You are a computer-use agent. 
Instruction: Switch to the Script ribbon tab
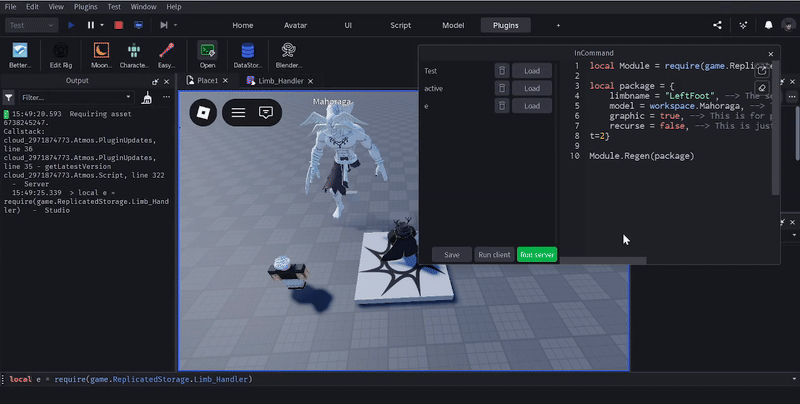401,25
